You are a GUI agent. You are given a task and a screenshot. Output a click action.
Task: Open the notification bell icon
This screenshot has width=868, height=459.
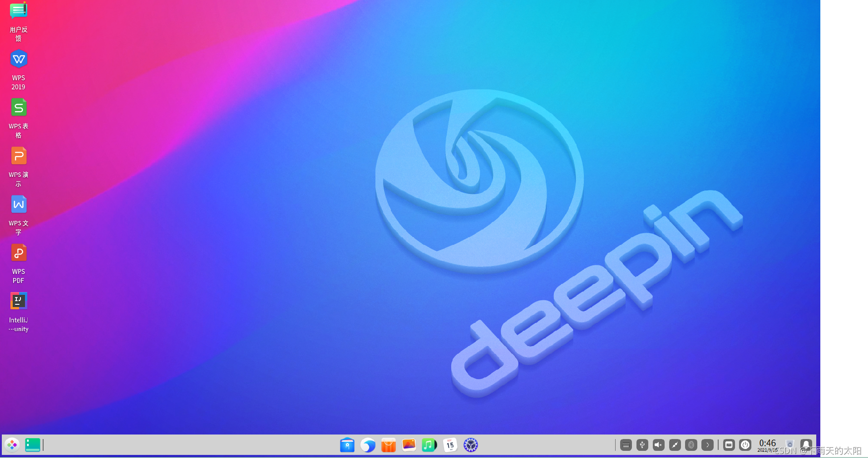pyautogui.click(x=806, y=445)
